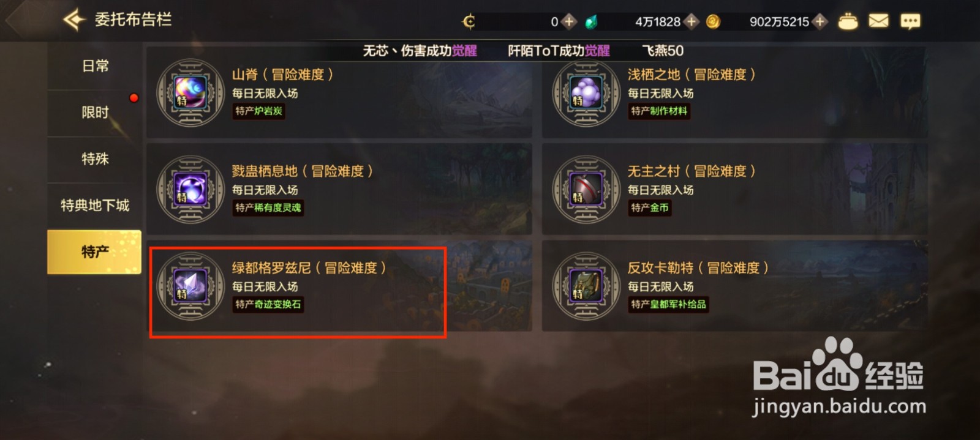Add green gems using the plus button
This screenshot has width=980, height=440.
pos(692,21)
